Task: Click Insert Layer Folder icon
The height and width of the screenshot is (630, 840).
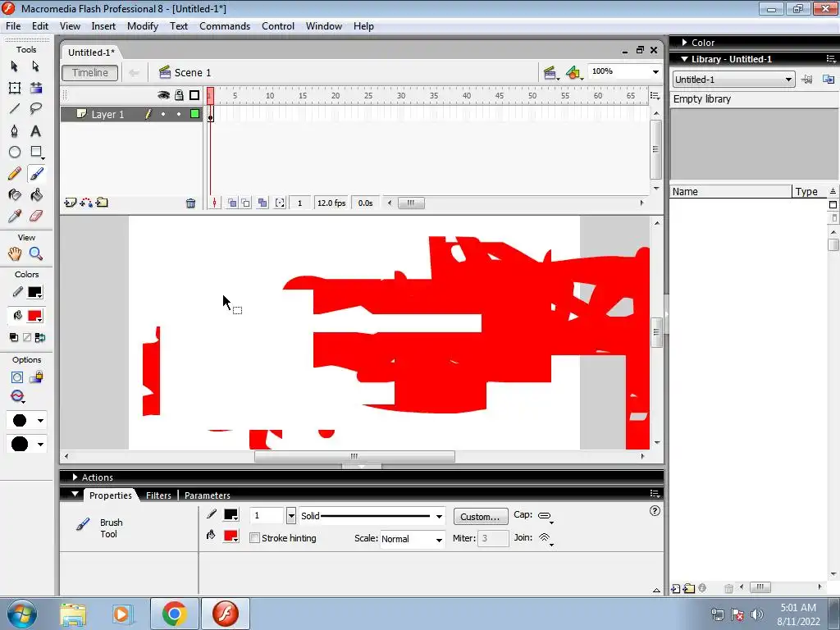Action: [102, 203]
